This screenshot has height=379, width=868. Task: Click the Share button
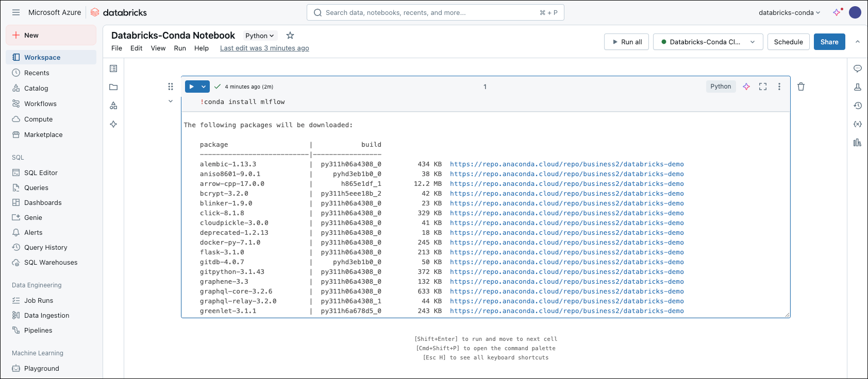point(829,42)
